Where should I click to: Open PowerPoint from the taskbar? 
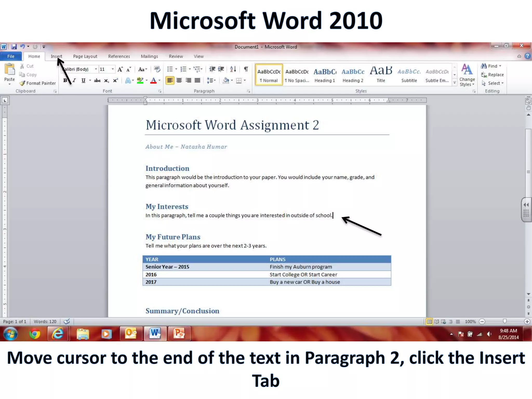pyautogui.click(x=179, y=334)
